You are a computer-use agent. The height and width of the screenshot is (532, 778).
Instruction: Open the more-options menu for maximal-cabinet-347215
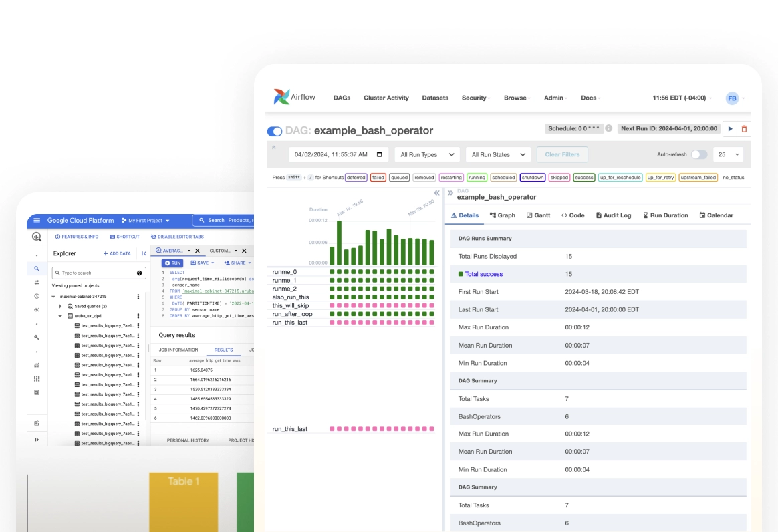coord(138,297)
